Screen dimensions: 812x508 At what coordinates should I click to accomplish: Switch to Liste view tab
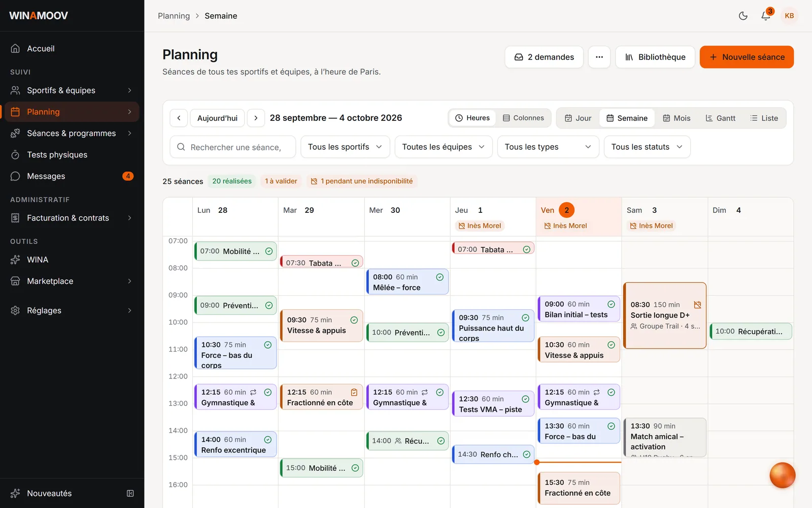click(x=764, y=118)
